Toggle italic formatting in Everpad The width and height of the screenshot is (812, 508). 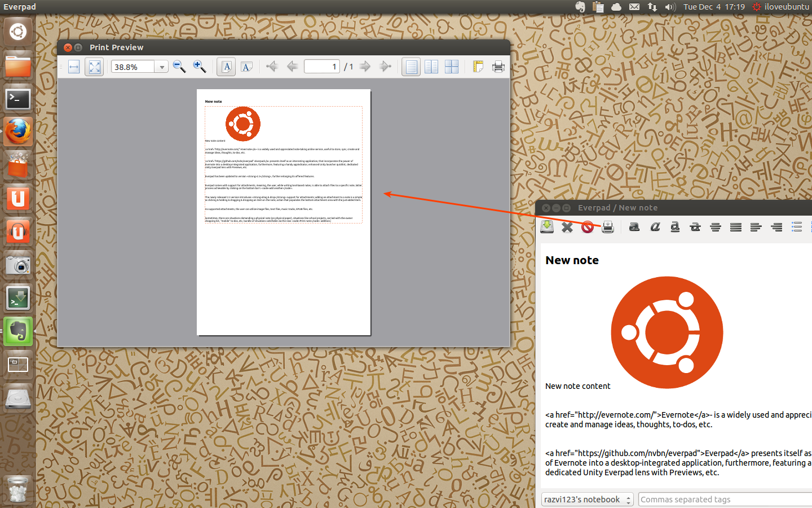pos(655,227)
